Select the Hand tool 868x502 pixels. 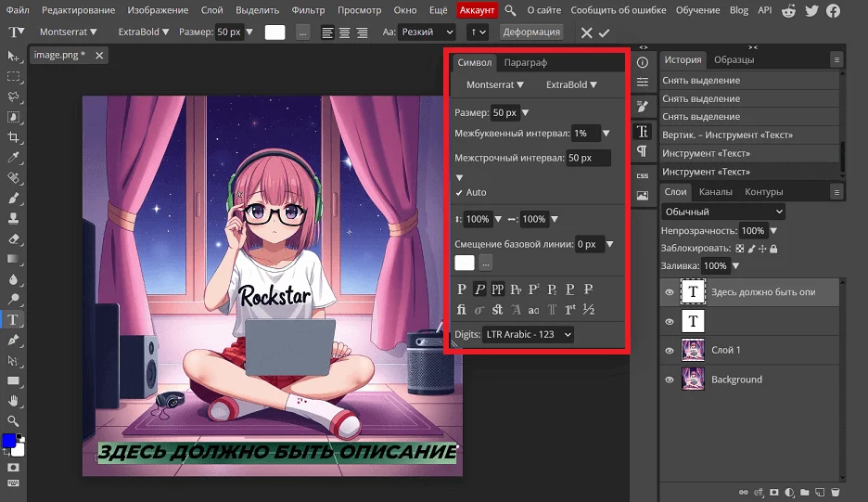(x=14, y=401)
